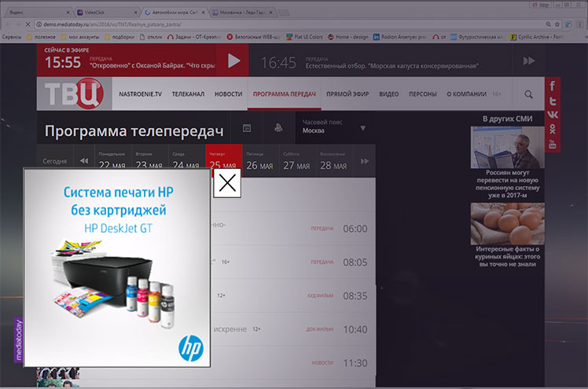Bookmark this page with star icon
The image size is (588, 389).
[x=557, y=24]
